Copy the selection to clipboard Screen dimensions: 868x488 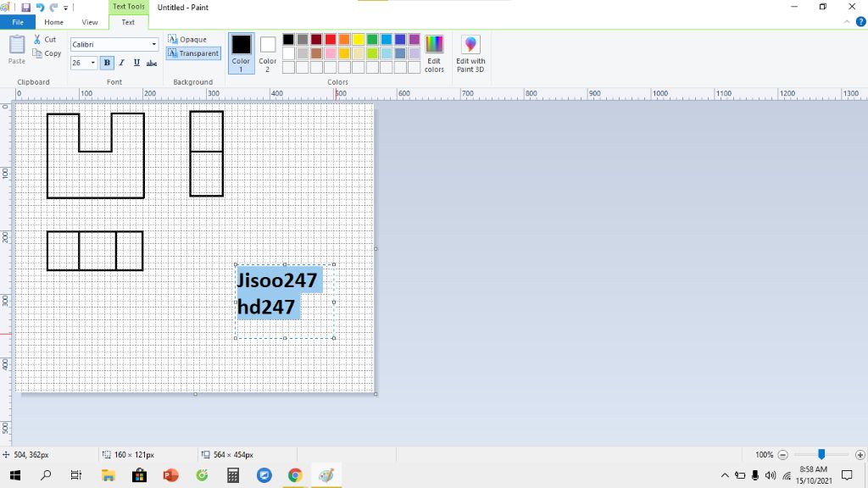(x=47, y=53)
